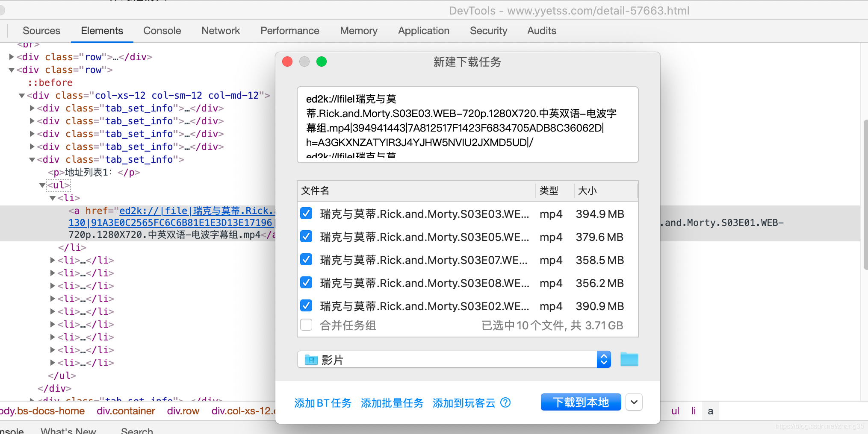Open the Network tab
This screenshot has height=434, width=868.
click(221, 31)
